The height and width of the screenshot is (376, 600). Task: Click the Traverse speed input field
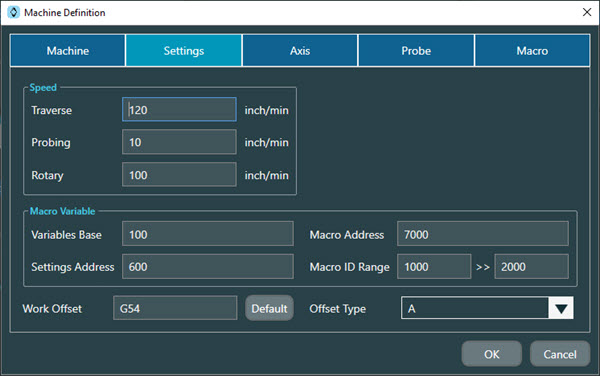[179, 109]
